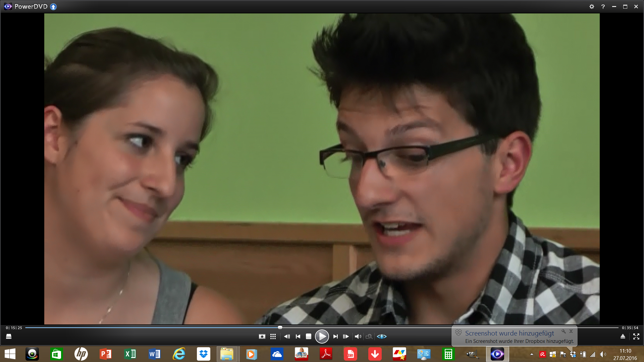Close the Dropbox notification popup
644x362 pixels.
point(571,331)
